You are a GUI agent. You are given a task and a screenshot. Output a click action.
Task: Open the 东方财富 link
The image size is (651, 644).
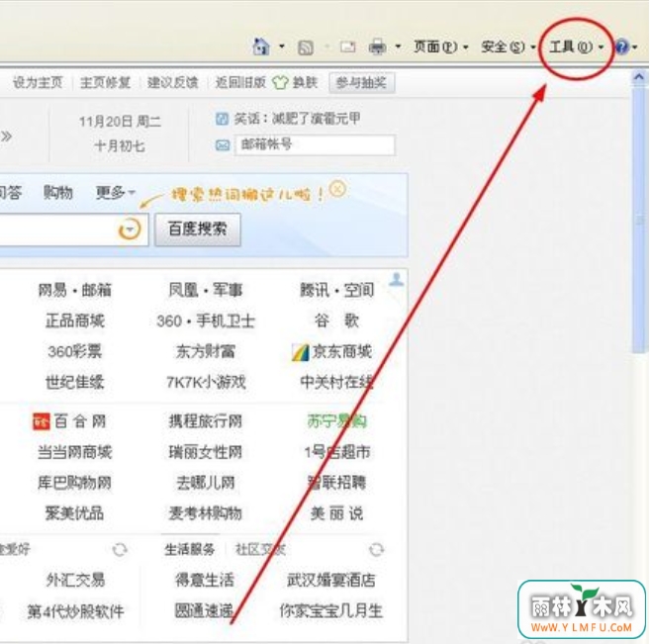pos(205,351)
